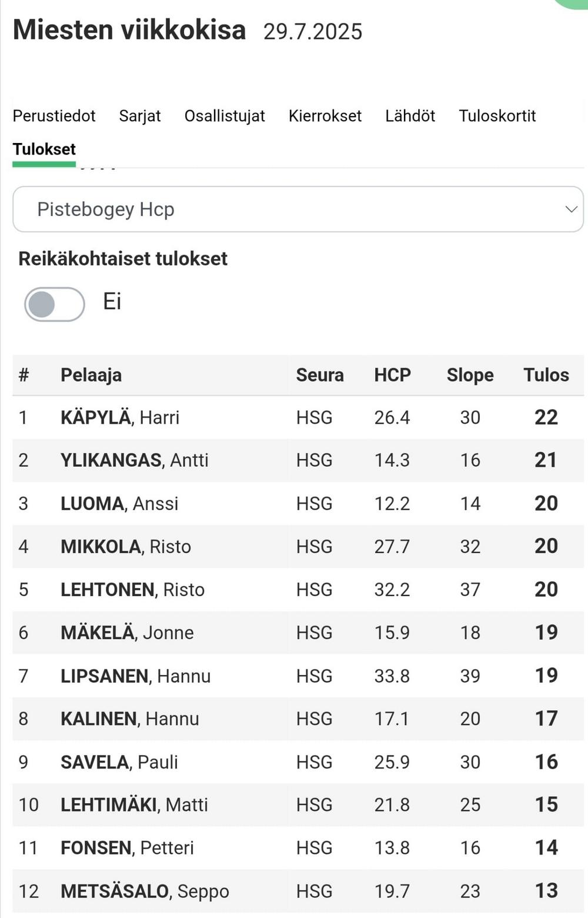Select METSÄSALO, Seppo row
The image size is (588, 918).
(298, 891)
